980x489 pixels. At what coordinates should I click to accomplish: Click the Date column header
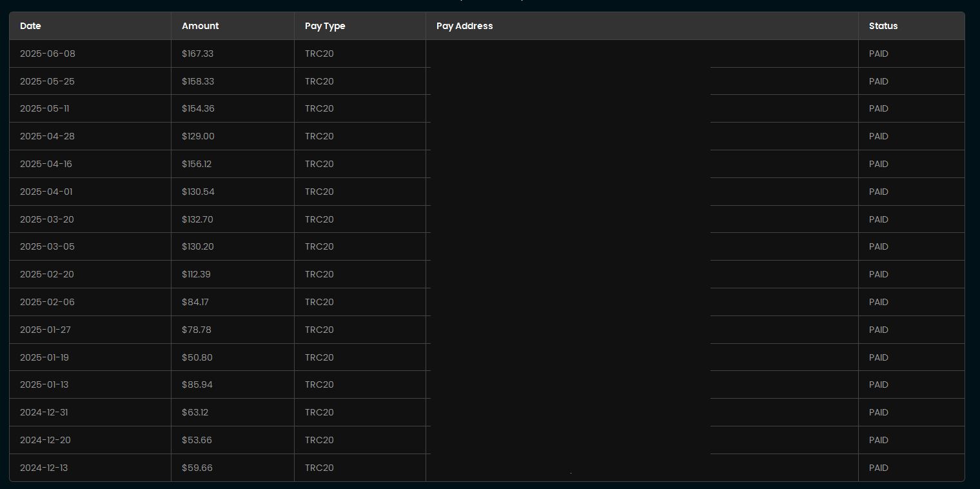[30, 26]
